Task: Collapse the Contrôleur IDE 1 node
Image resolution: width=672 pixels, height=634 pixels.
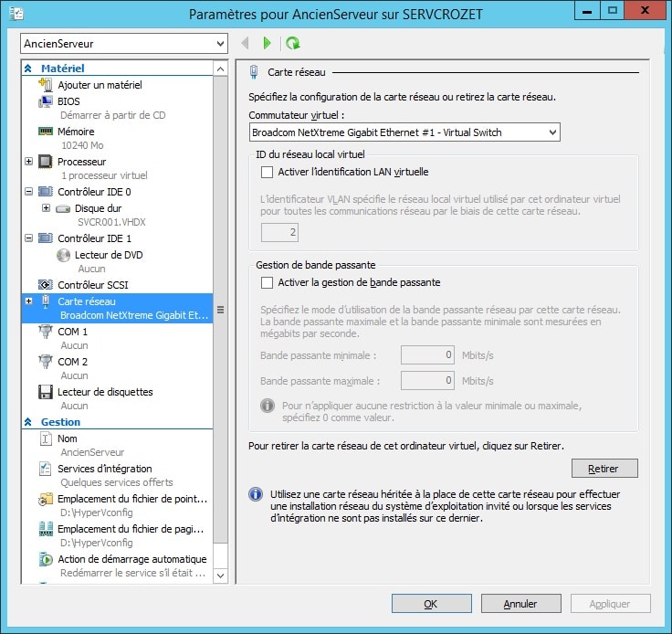Action: point(28,238)
